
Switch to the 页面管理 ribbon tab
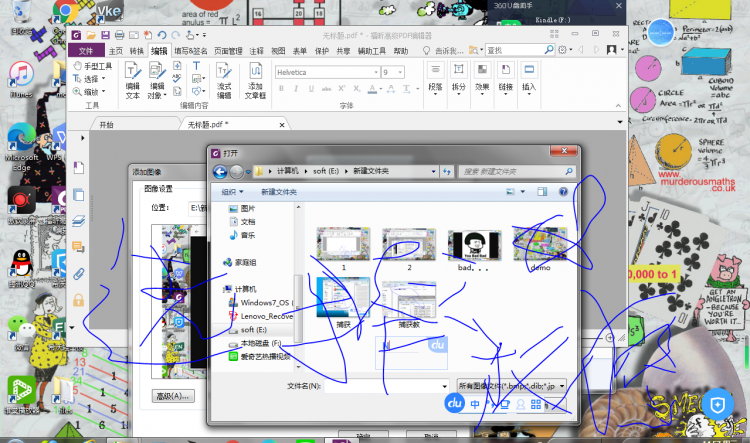228,51
